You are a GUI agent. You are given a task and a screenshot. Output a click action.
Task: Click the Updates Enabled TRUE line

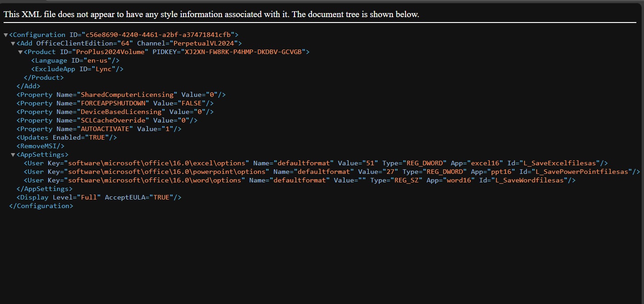[67, 137]
